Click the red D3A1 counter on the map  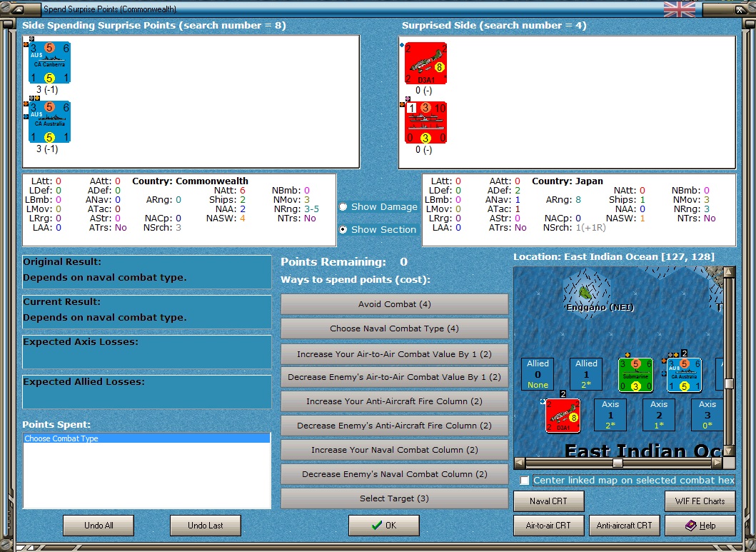click(x=563, y=416)
